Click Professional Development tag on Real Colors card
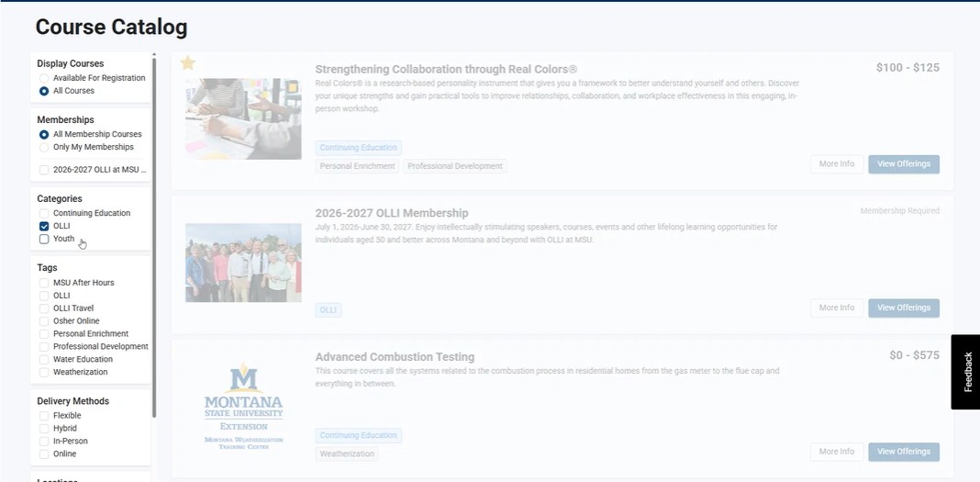Image resolution: width=980 pixels, height=482 pixels. click(x=455, y=166)
